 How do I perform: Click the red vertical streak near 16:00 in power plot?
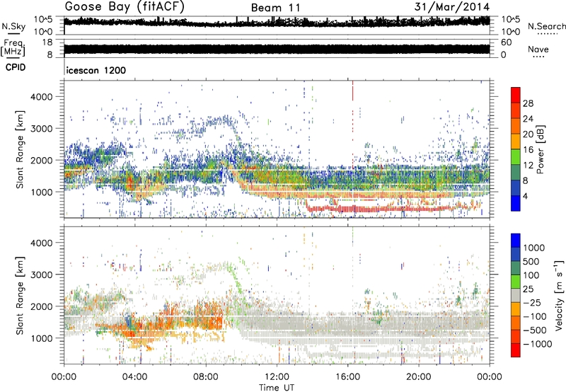click(352, 91)
